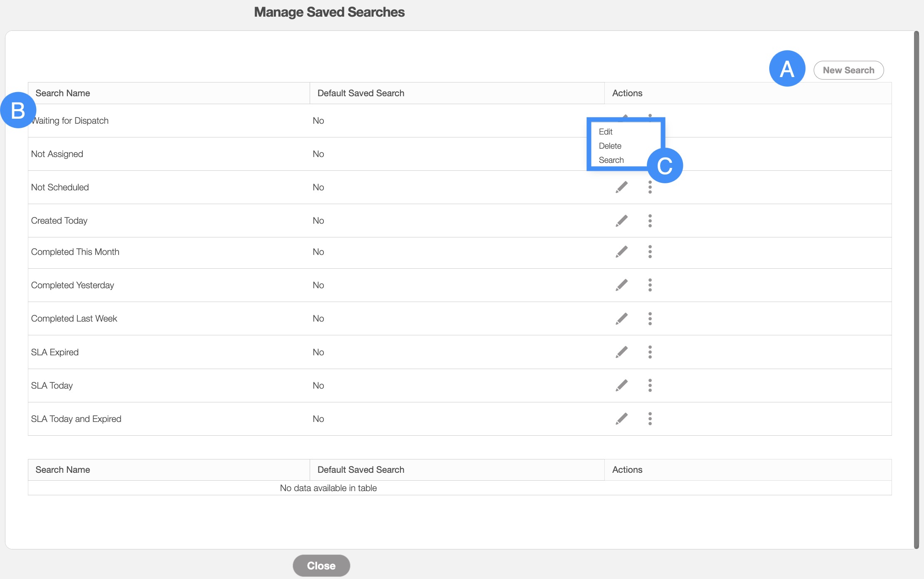The height and width of the screenshot is (579, 924).
Task: Click the vertical scrollbar on right edge
Action: 916,289
